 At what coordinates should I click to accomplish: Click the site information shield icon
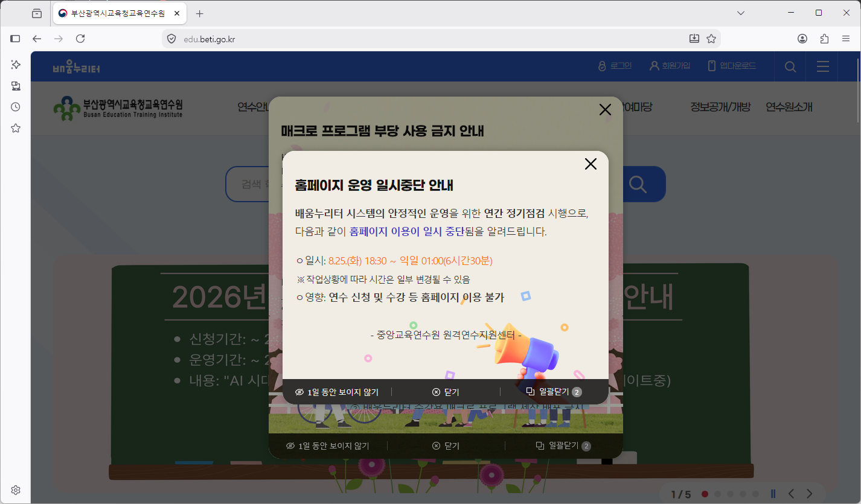click(171, 39)
